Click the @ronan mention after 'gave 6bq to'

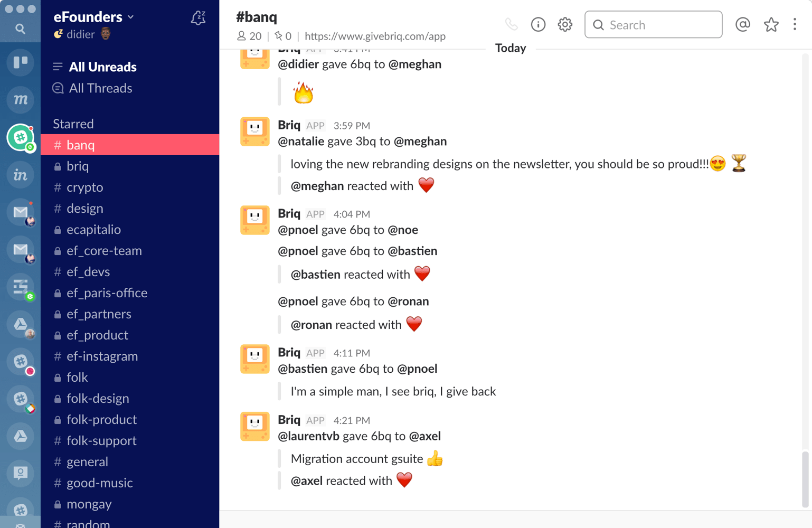click(408, 301)
